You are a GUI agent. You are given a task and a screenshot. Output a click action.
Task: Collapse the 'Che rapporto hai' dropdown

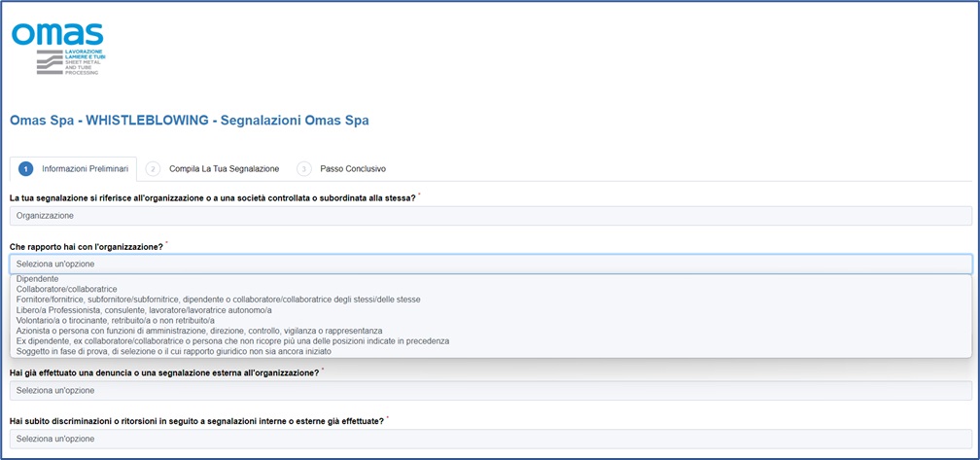[491, 264]
